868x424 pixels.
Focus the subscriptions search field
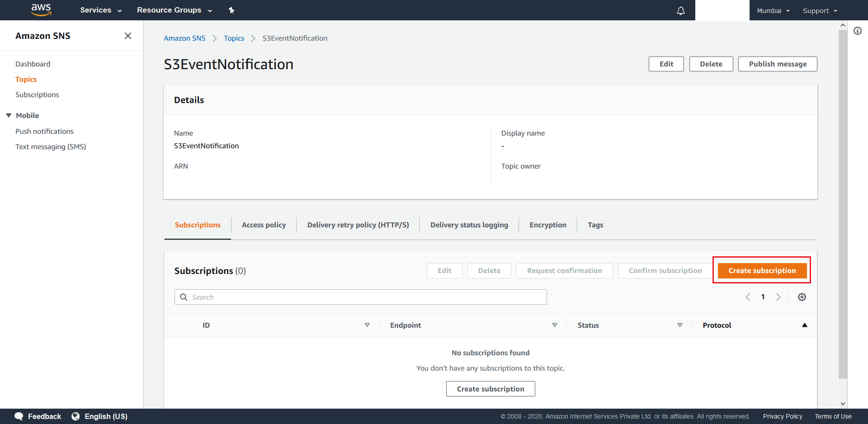point(361,297)
